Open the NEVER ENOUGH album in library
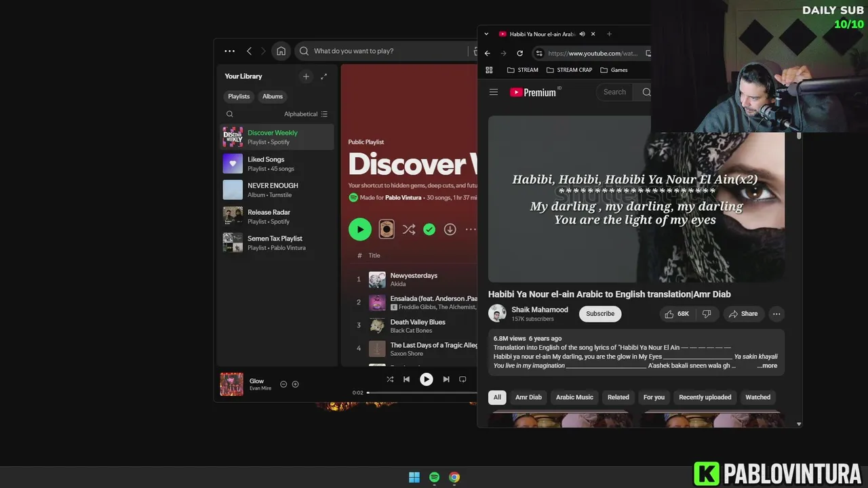Screen dimensions: 868x488 pyautogui.click(x=278, y=190)
